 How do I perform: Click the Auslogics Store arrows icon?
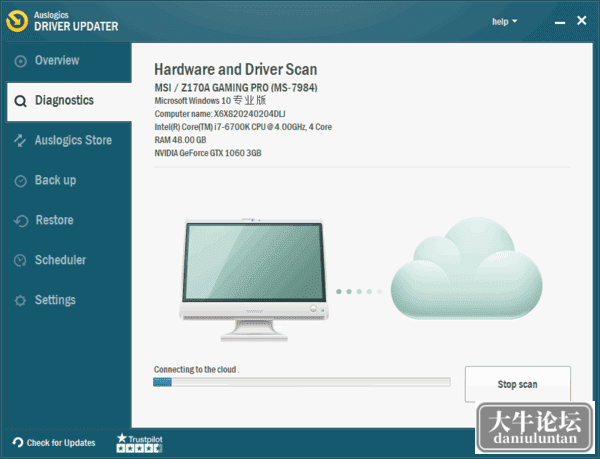pyautogui.click(x=20, y=141)
